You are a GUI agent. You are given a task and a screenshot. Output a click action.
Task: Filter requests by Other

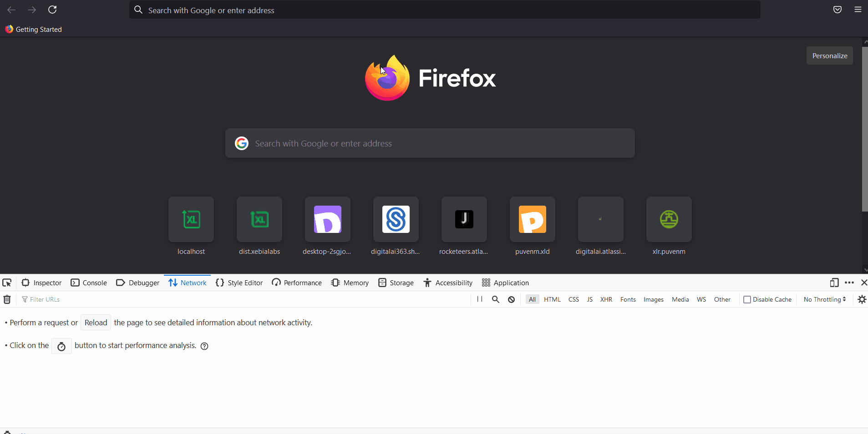pyautogui.click(x=722, y=299)
